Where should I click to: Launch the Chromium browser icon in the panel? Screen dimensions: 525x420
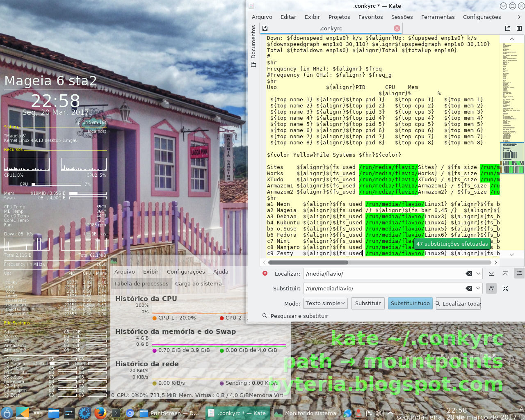(130, 413)
